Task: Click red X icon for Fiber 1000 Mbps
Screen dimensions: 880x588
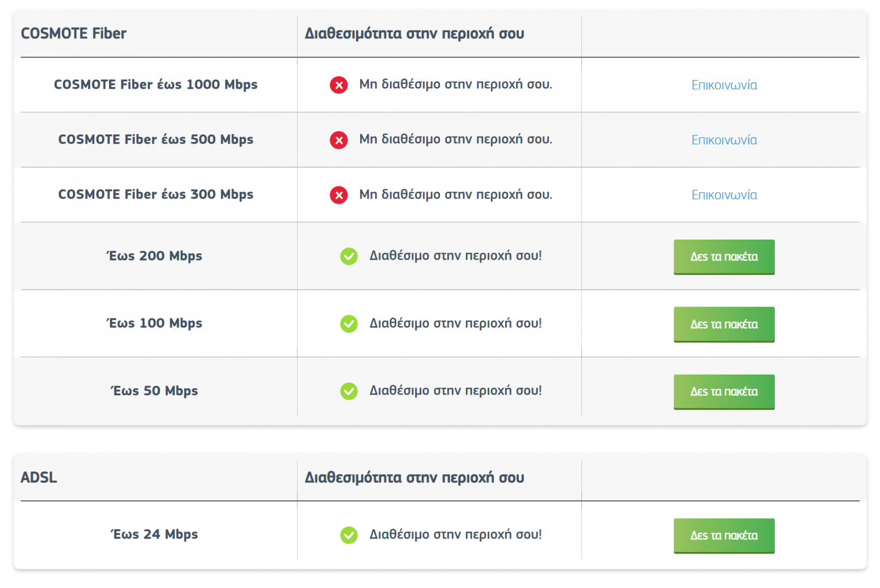Action: click(x=338, y=85)
